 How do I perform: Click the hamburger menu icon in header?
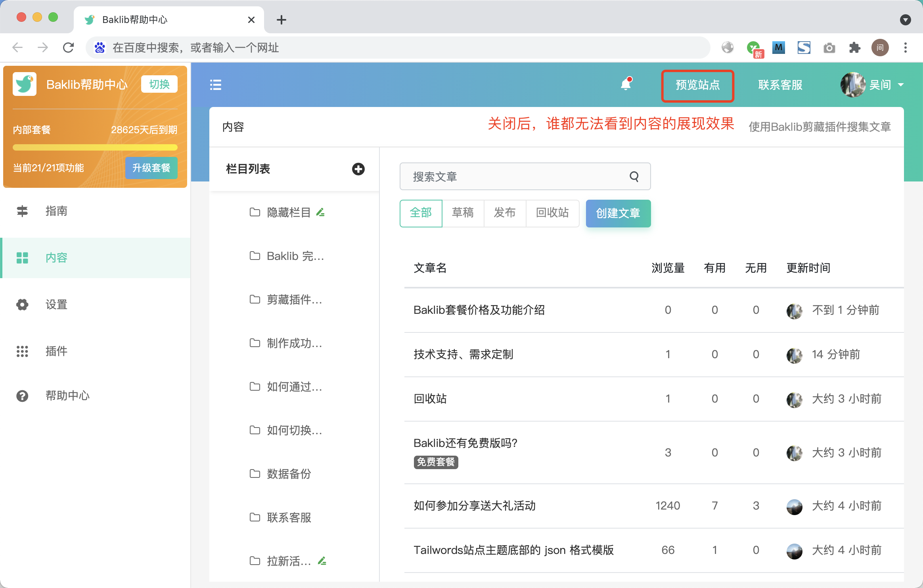[x=215, y=85]
